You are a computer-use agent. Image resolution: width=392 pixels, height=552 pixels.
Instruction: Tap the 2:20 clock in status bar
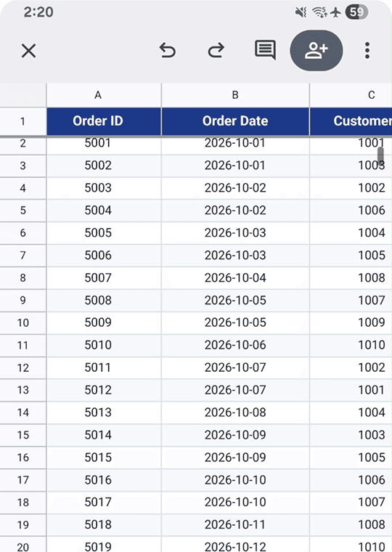coord(38,12)
